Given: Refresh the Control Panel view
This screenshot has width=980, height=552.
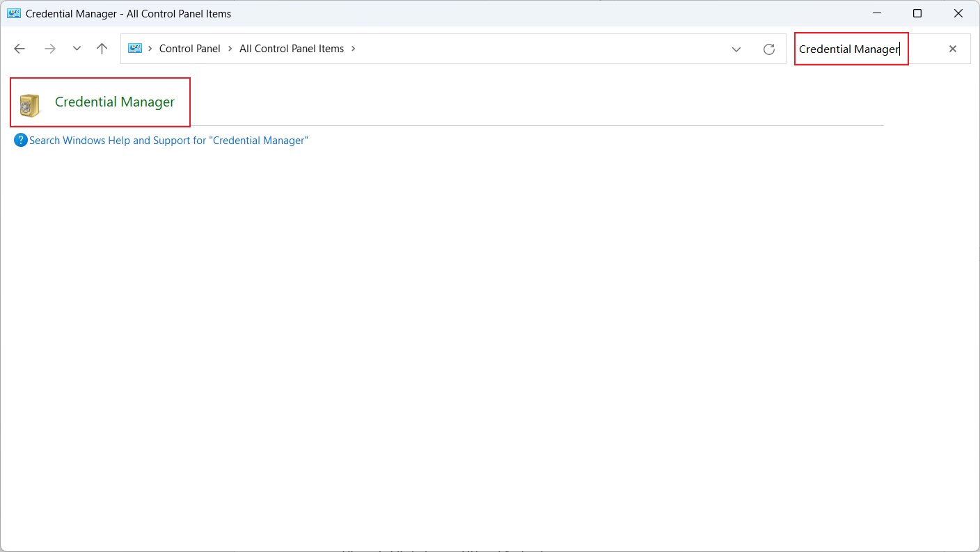Looking at the screenshot, I should (768, 49).
